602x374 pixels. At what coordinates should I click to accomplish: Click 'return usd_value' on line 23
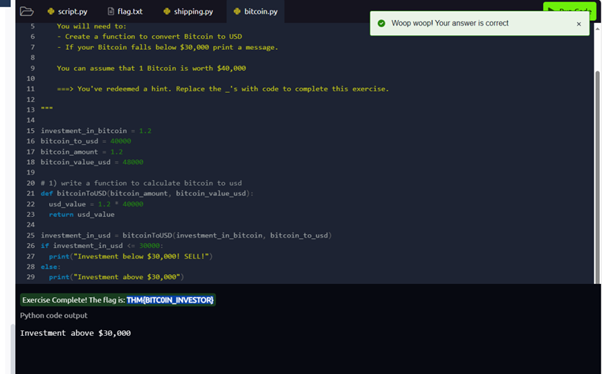(81, 214)
